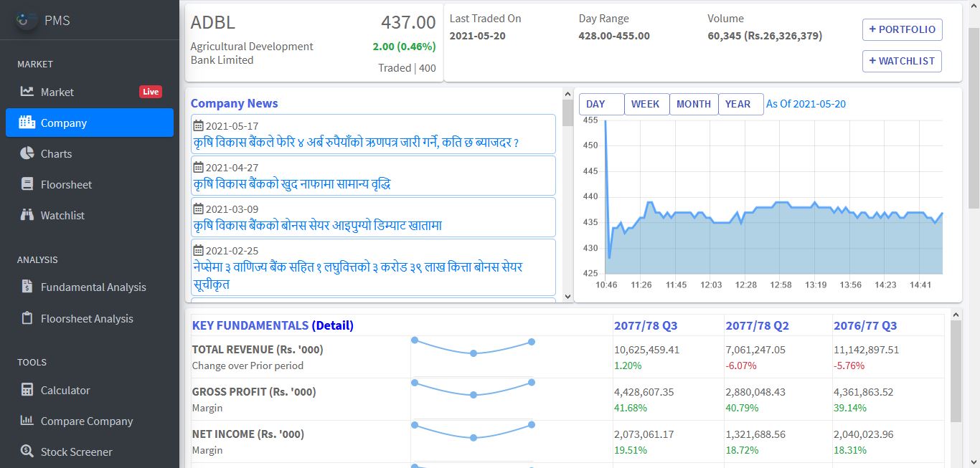This screenshot has width=980, height=468.
Task: Select the Compare Company bar-chart icon
Action: [x=27, y=421]
